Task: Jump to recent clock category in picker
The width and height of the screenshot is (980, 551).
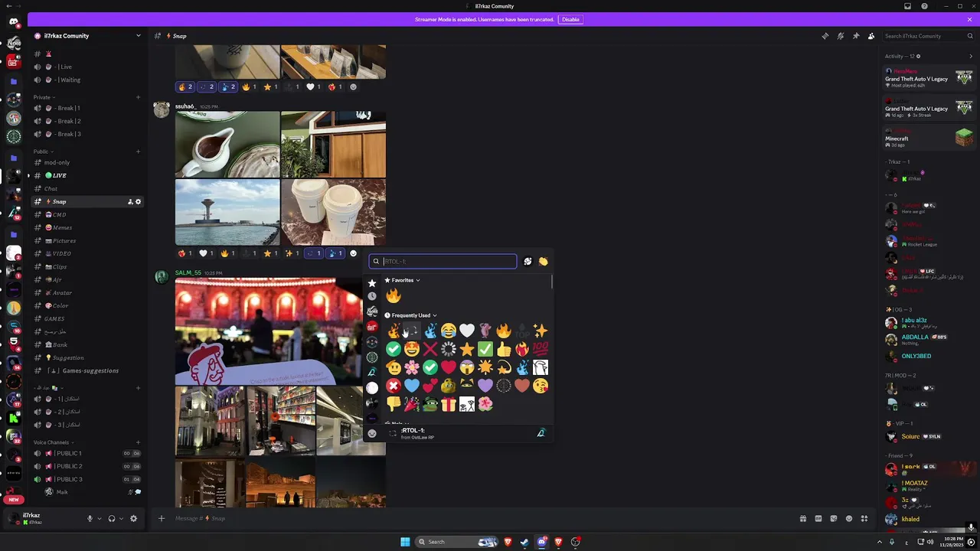Action: click(372, 296)
